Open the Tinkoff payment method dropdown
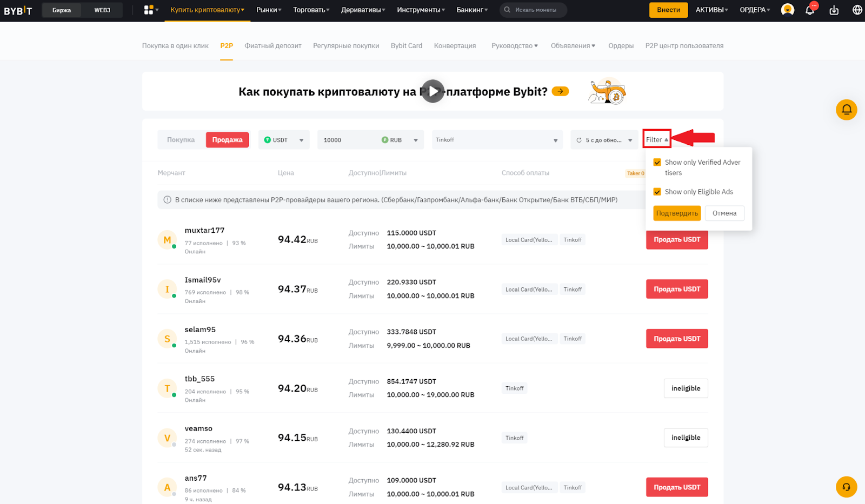 click(x=497, y=140)
